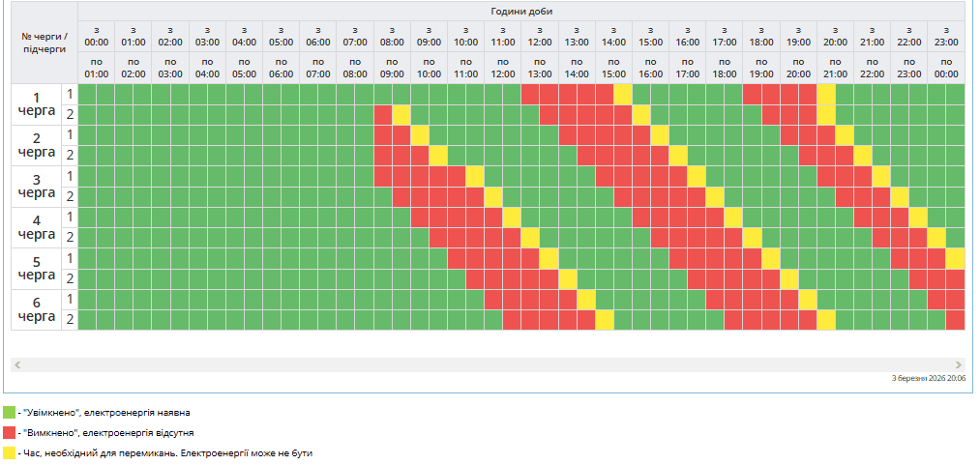Click the horizontal scrollbar track below the table
The width and height of the screenshot is (980, 465).
point(484,365)
